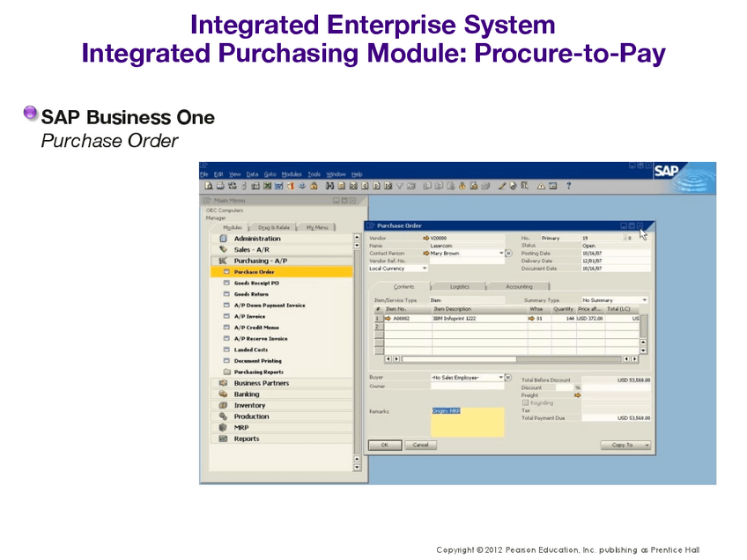747x560 pixels.
Task: Click item grid vertical scroll down arrow
Action: coord(643,350)
